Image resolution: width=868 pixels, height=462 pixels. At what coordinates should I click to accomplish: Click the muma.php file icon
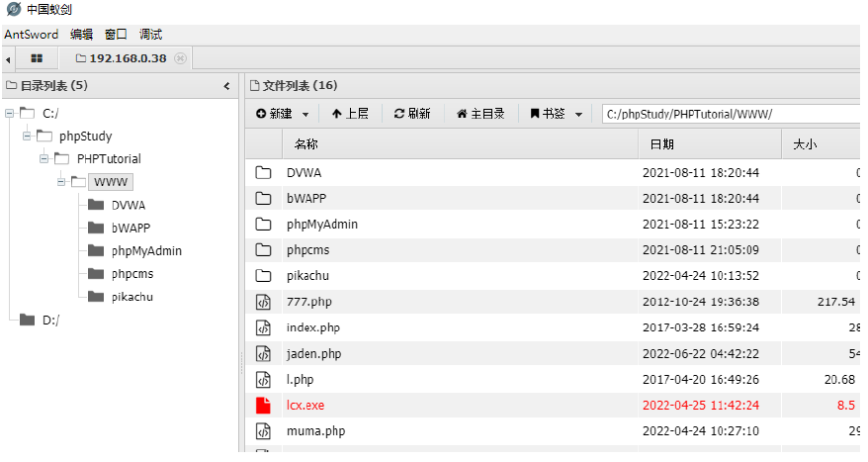(263, 431)
